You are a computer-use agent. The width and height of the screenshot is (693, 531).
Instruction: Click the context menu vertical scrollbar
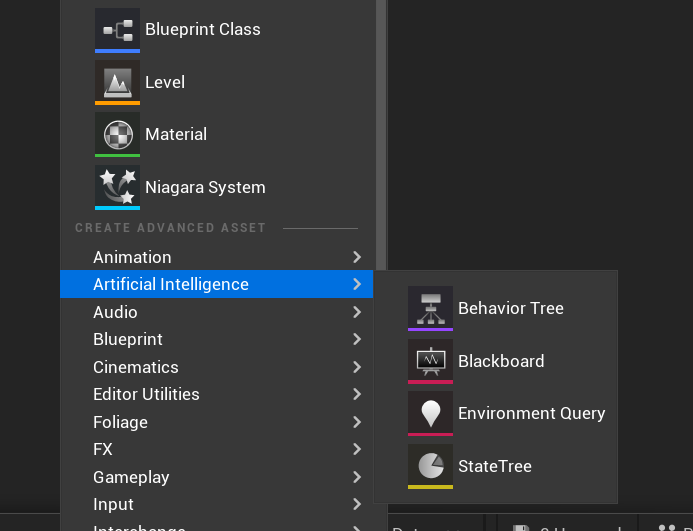coord(381,135)
